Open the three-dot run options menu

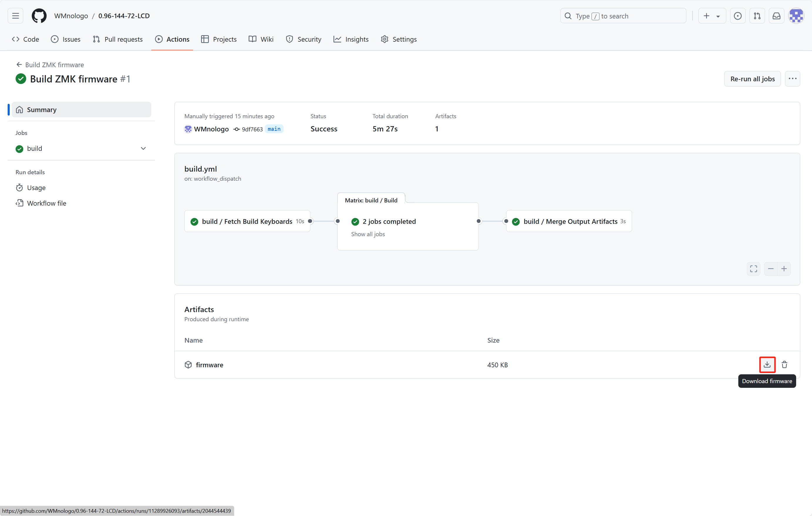pos(792,79)
